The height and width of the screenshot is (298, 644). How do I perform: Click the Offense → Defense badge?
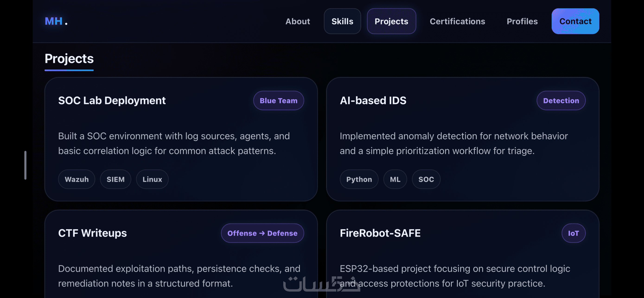[x=262, y=233]
